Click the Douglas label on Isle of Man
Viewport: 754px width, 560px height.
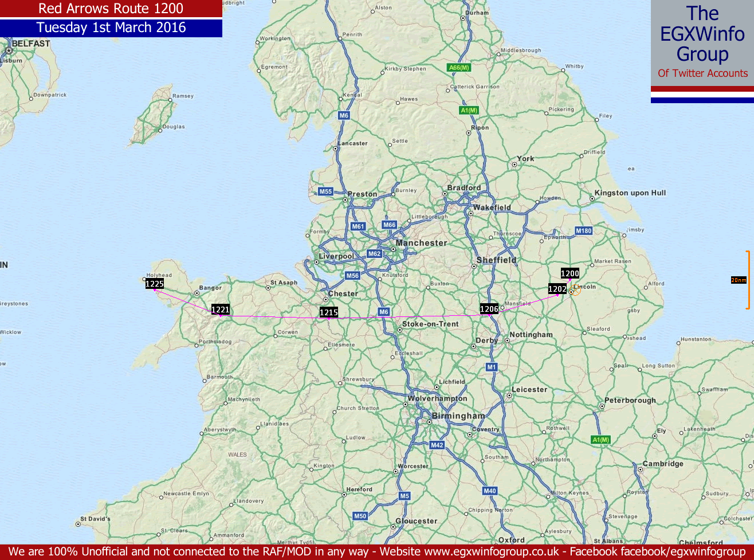click(174, 127)
